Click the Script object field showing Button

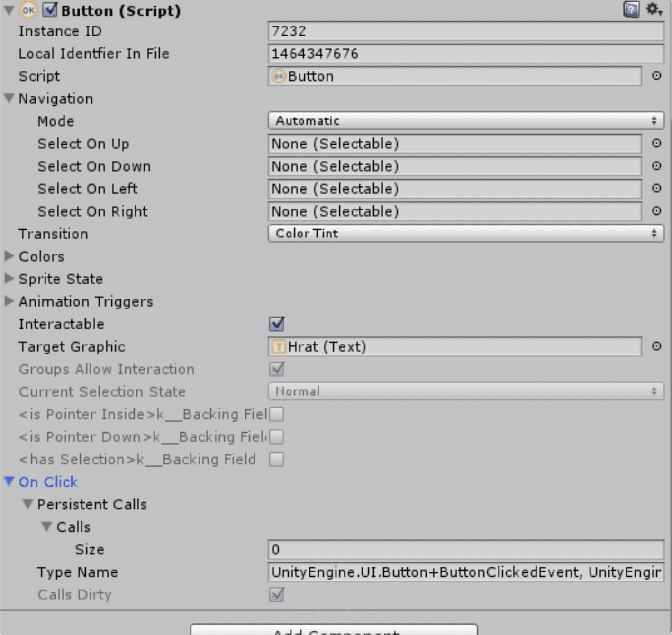coord(455,76)
